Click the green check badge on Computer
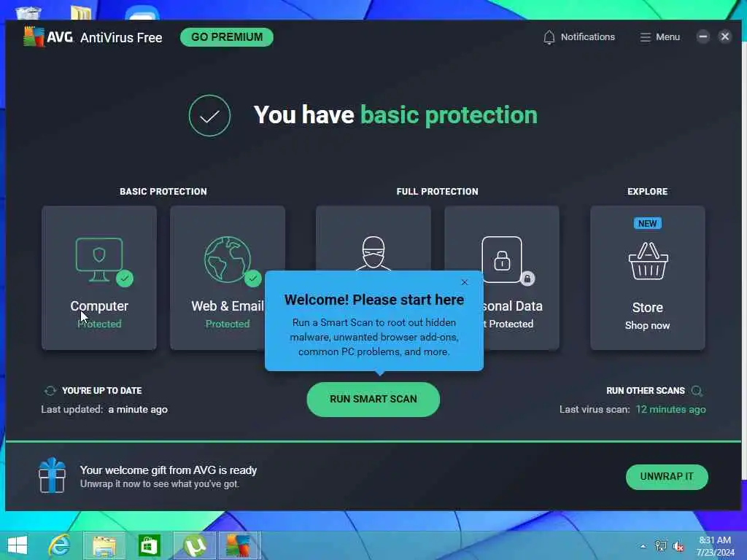Viewport: 747px width, 560px height. [x=125, y=279]
